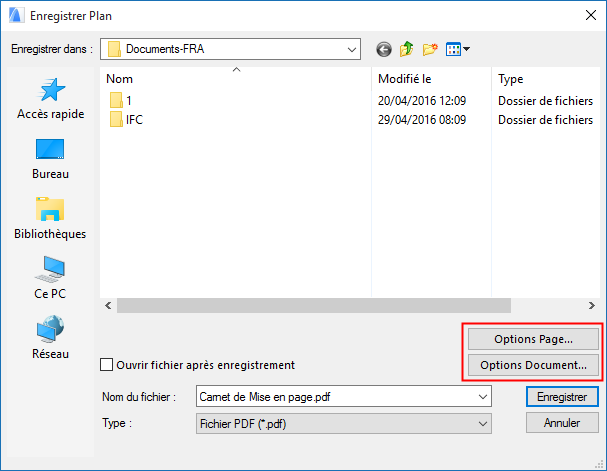Select the IFC folder

pos(136,119)
